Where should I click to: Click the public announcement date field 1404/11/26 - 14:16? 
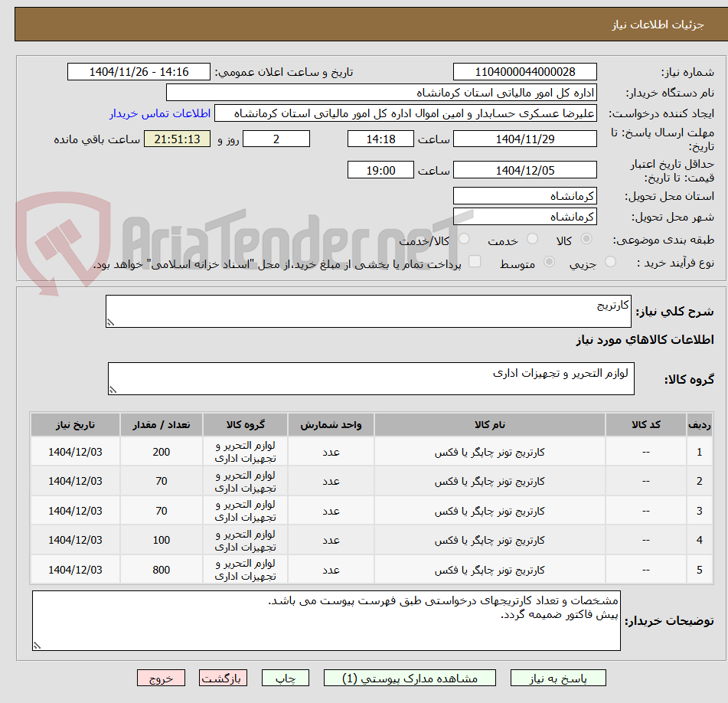point(139,71)
